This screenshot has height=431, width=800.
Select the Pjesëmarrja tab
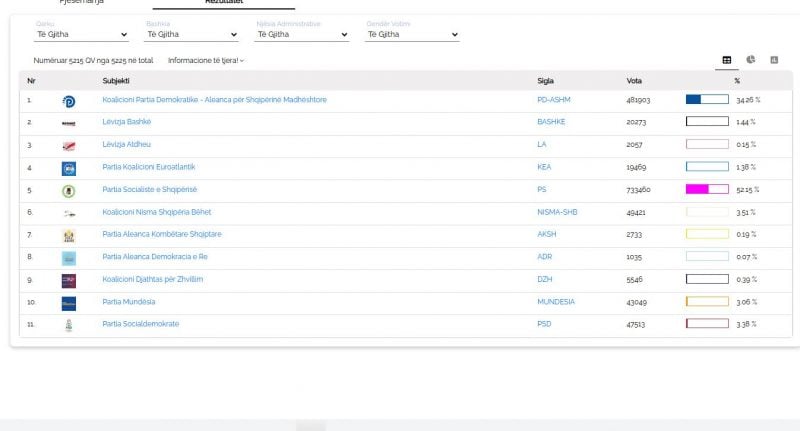point(82,2)
